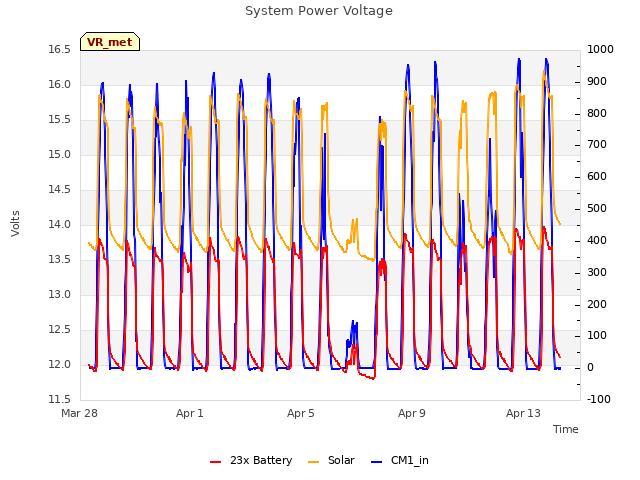
Task: Click the 11.5 left axis value
Action: [x=60, y=400]
